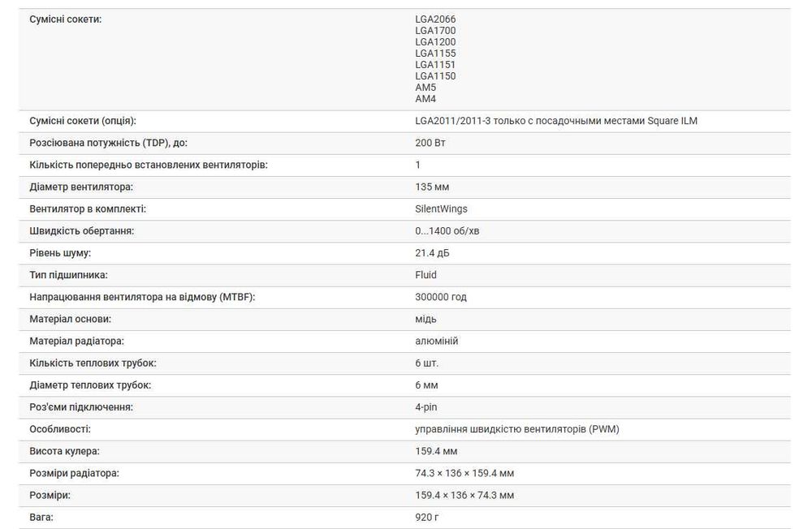Click the "Рівень шуму:" label
Viewport: 812px width, 529px height.
(60, 253)
